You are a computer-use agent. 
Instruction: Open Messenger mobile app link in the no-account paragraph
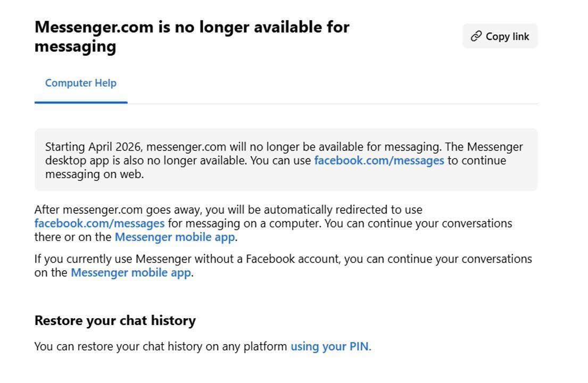point(130,273)
